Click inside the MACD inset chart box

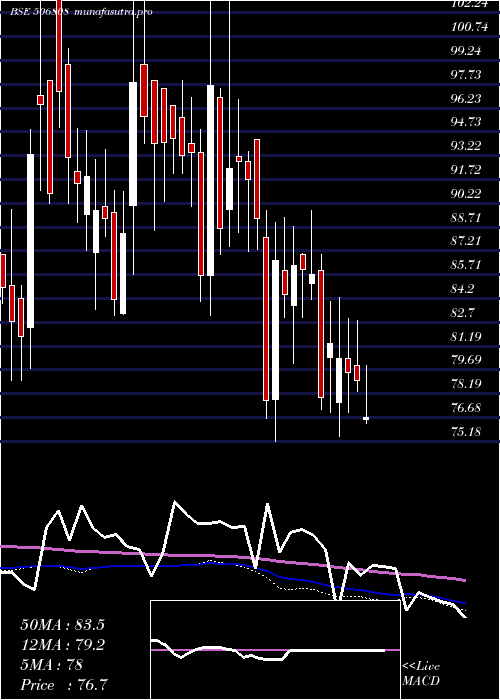tap(275, 650)
